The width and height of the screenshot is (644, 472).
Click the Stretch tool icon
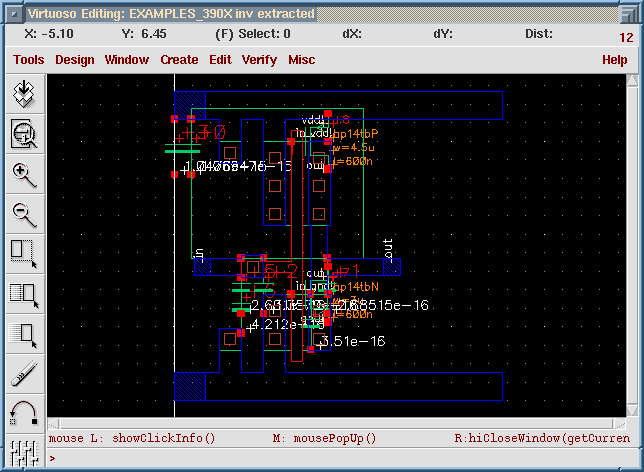(x=24, y=255)
